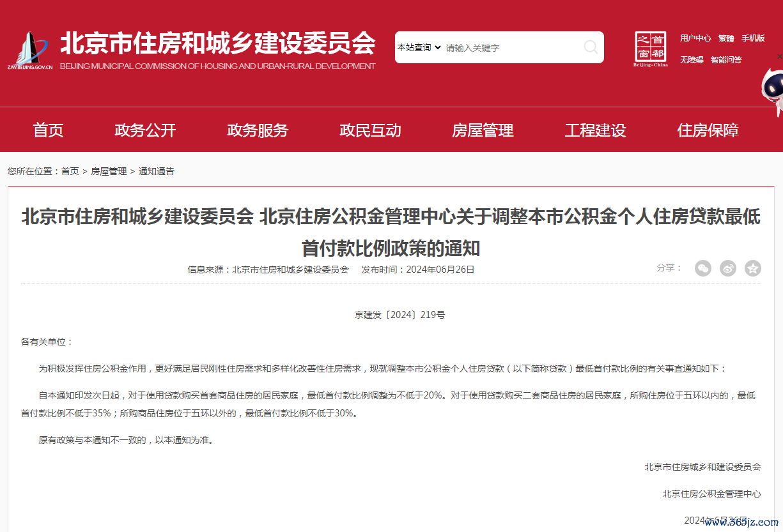The width and height of the screenshot is (783, 532).
Task: Click 通知通告 in the breadcrumb
Action: click(x=157, y=171)
